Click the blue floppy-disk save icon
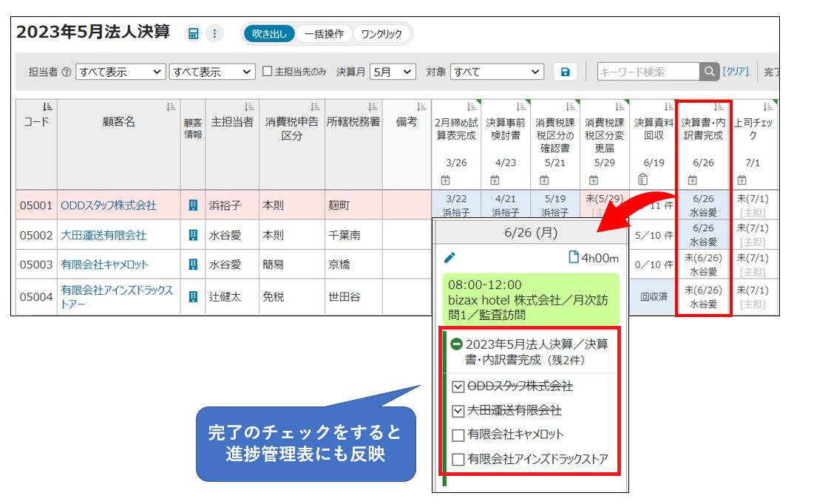The width and height of the screenshot is (828, 504). 565,72
